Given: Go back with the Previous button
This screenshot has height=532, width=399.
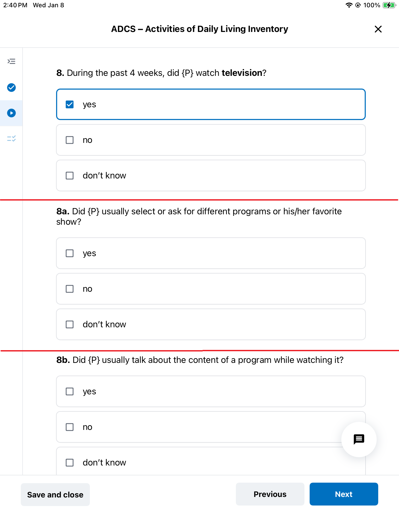Looking at the screenshot, I should tap(270, 494).
